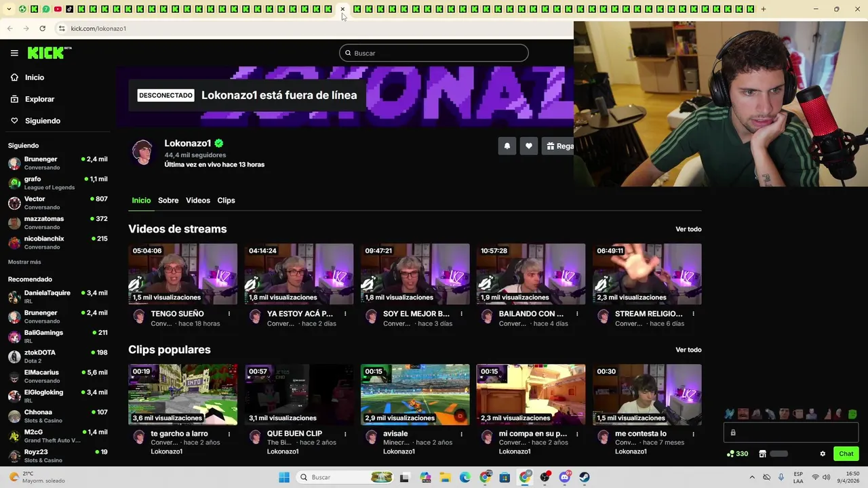Open ElMacarius recommended channel
The image size is (868, 488).
tap(58, 376)
